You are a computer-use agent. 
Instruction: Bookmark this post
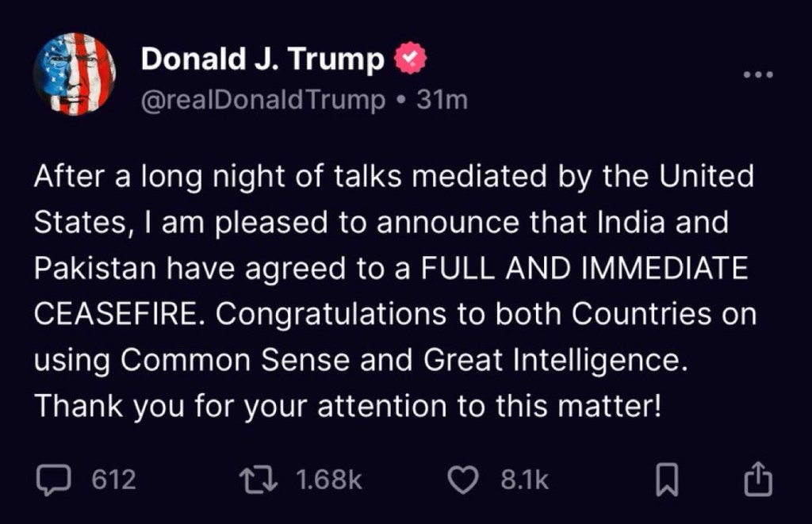pyautogui.click(x=667, y=480)
